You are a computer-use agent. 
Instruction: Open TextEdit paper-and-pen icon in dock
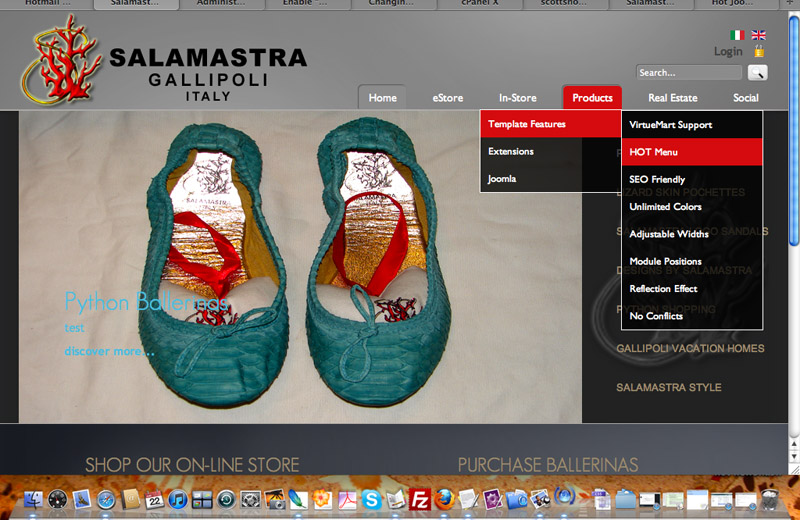click(468, 499)
